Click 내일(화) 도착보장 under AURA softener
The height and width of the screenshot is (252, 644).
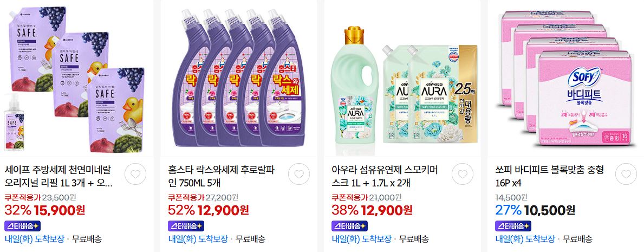pyautogui.click(x=361, y=239)
